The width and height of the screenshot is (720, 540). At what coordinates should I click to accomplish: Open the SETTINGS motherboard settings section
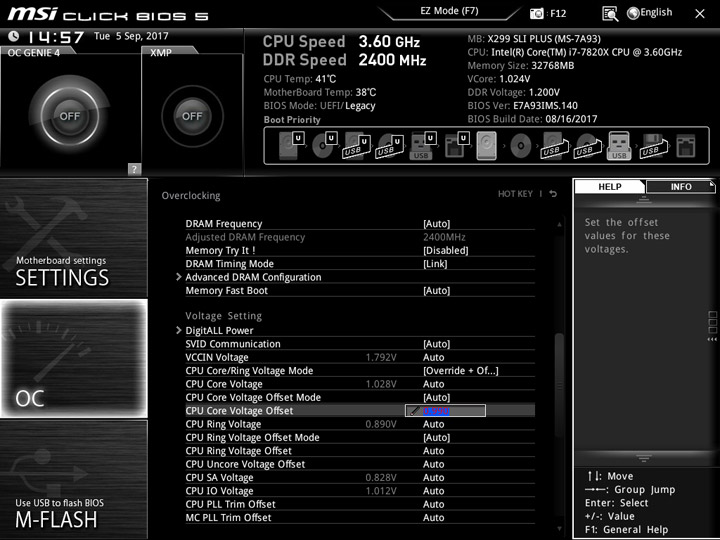(x=74, y=238)
